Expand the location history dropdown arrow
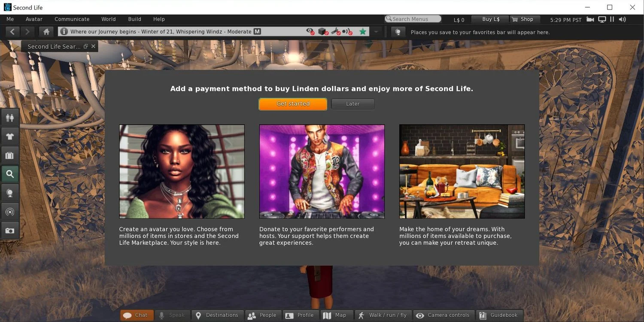Screen dimensions: 644x322 click(376, 32)
